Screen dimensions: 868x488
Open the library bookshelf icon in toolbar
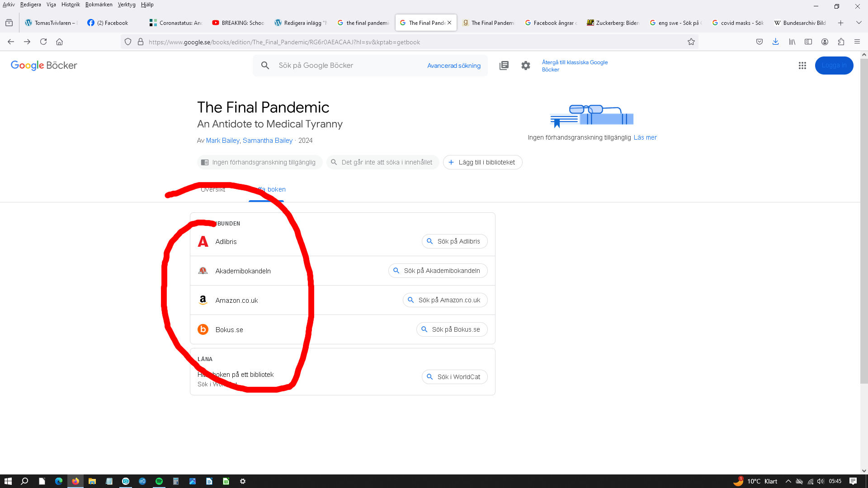point(792,42)
